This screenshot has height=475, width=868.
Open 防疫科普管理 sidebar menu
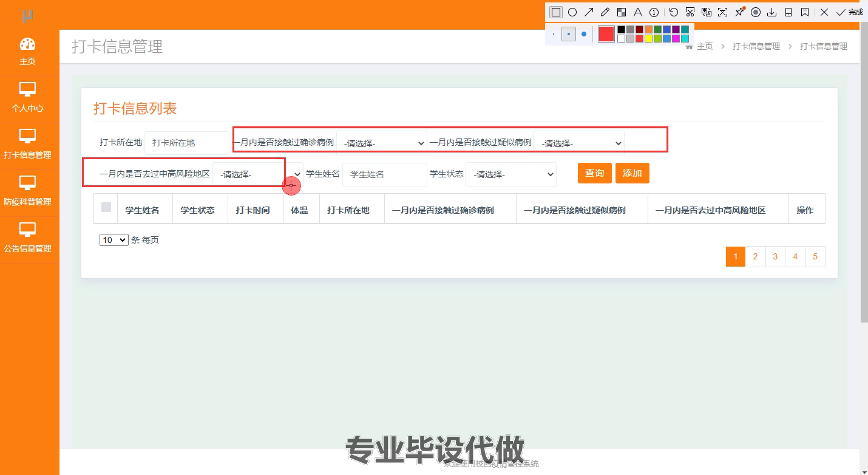click(27, 193)
